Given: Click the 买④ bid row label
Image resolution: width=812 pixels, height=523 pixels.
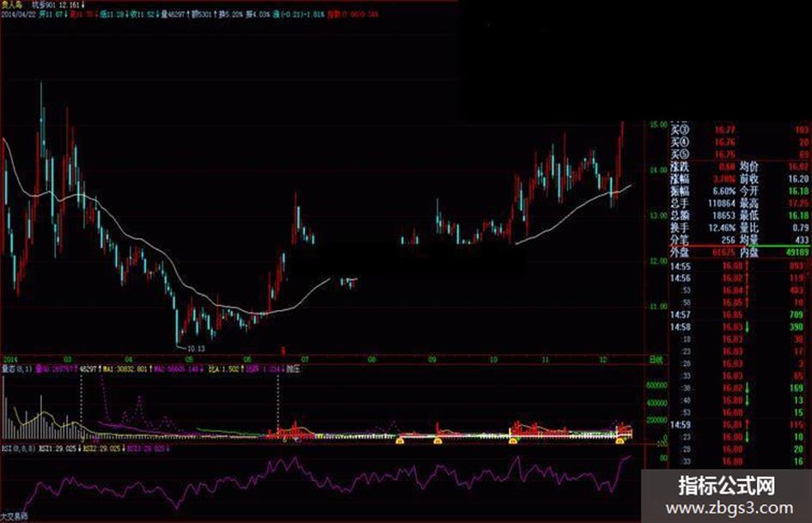Looking at the screenshot, I should pyautogui.click(x=680, y=142).
